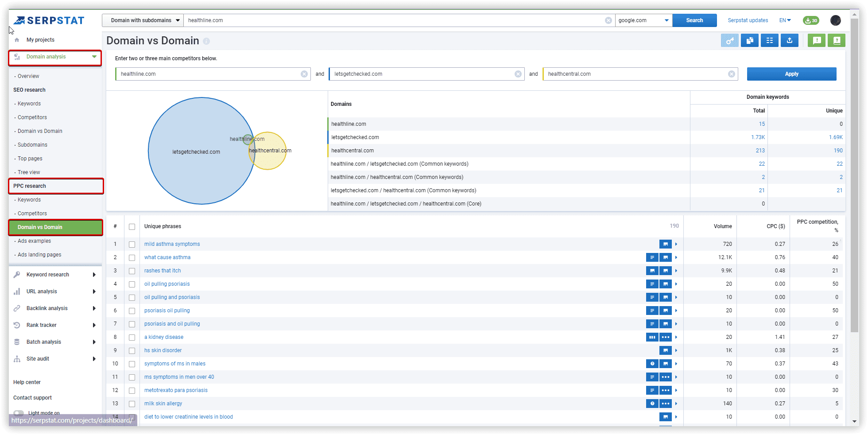Check the box for a kidney disease
Screen dimensions: 868x435
[x=132, y=338]
